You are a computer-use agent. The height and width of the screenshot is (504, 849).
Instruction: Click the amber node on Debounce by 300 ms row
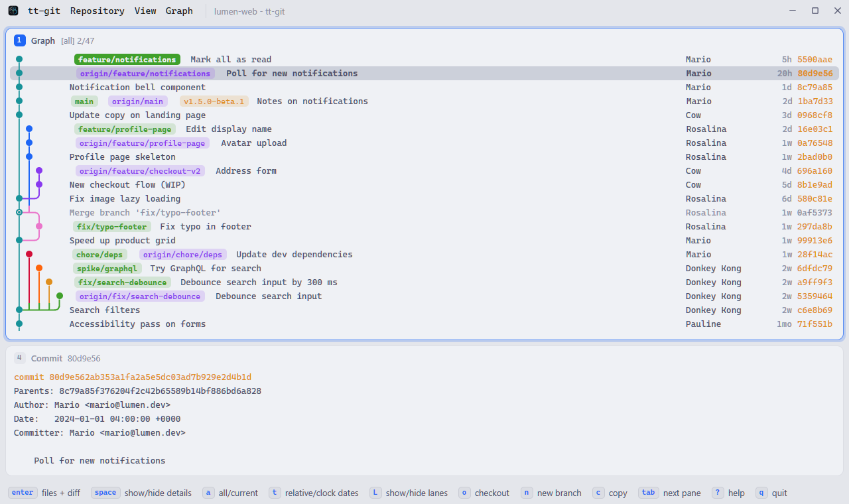tap(49, 282)
